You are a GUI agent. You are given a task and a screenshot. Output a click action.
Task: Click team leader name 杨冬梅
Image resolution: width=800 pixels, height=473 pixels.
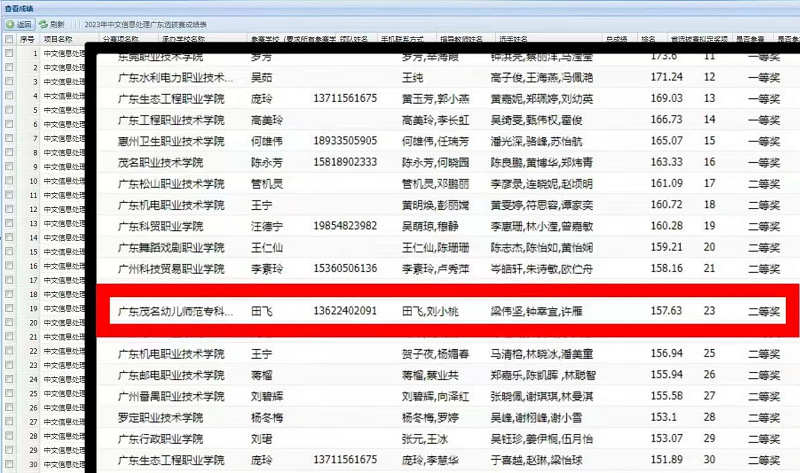click(267, 418)
